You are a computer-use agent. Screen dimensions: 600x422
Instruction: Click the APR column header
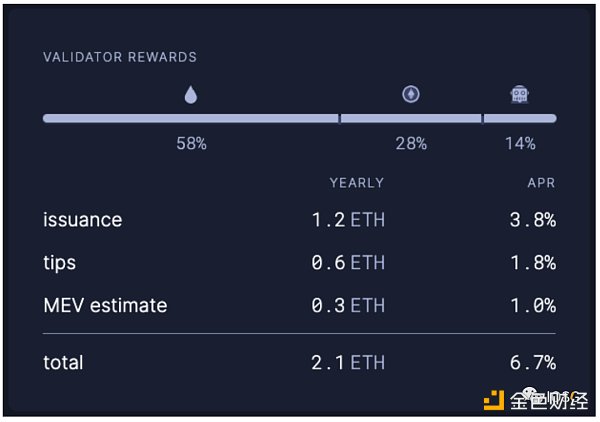[541, 183]
